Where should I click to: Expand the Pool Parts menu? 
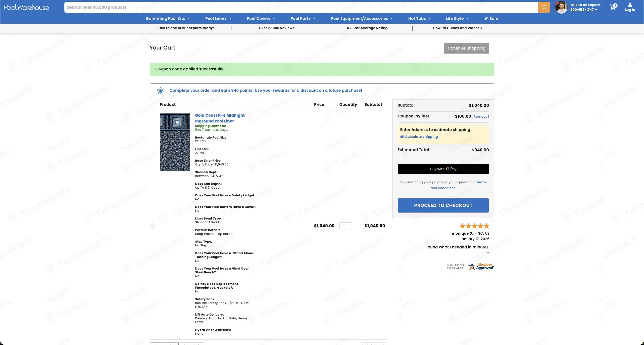click(x=303, y=19)
